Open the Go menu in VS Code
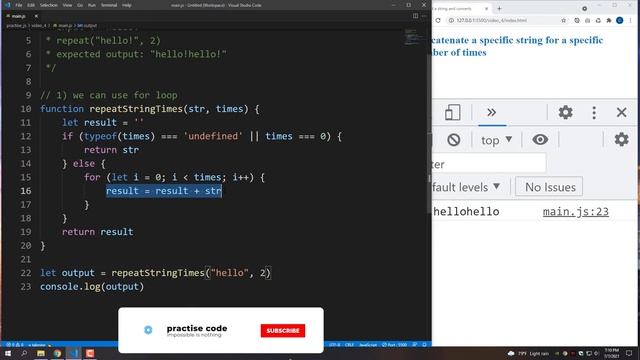Image resolution: width=640 pixels, height=360 pixels. tap(80, 5)
